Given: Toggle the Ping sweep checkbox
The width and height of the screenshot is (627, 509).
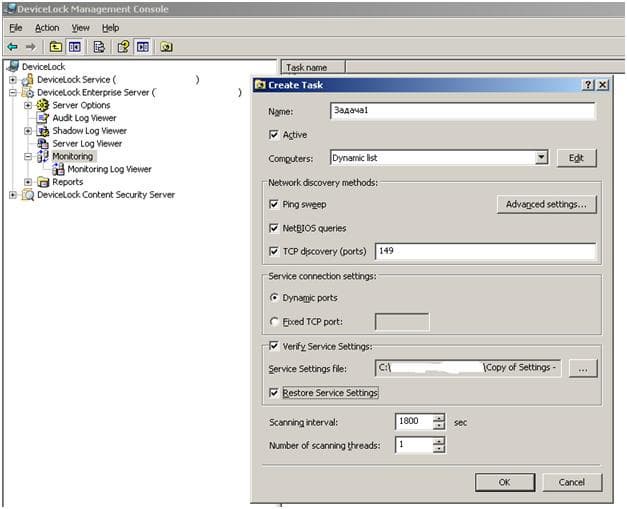Looking at the screenshot, I should (x=274, y=204).
